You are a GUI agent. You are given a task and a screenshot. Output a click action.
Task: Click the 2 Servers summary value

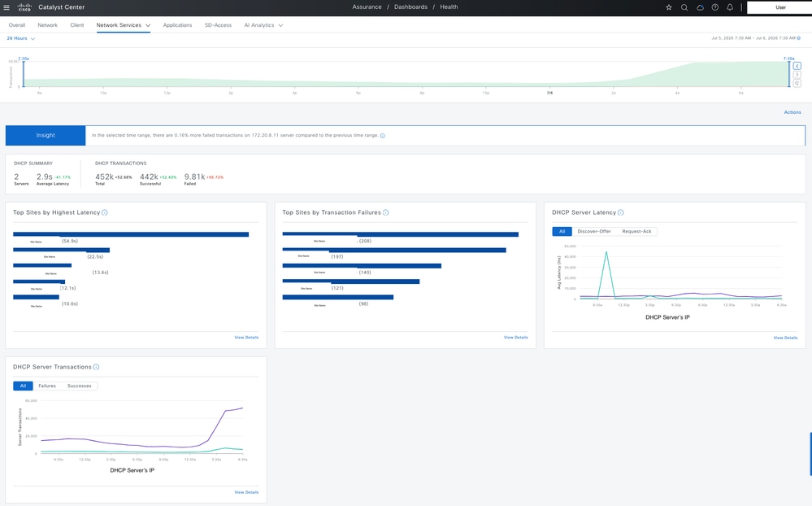point(16,177)
